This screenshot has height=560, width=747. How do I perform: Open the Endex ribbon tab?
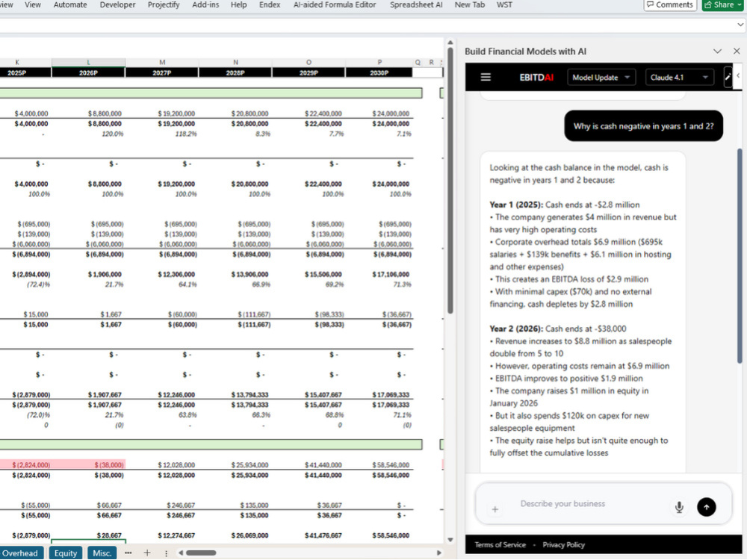270,4
